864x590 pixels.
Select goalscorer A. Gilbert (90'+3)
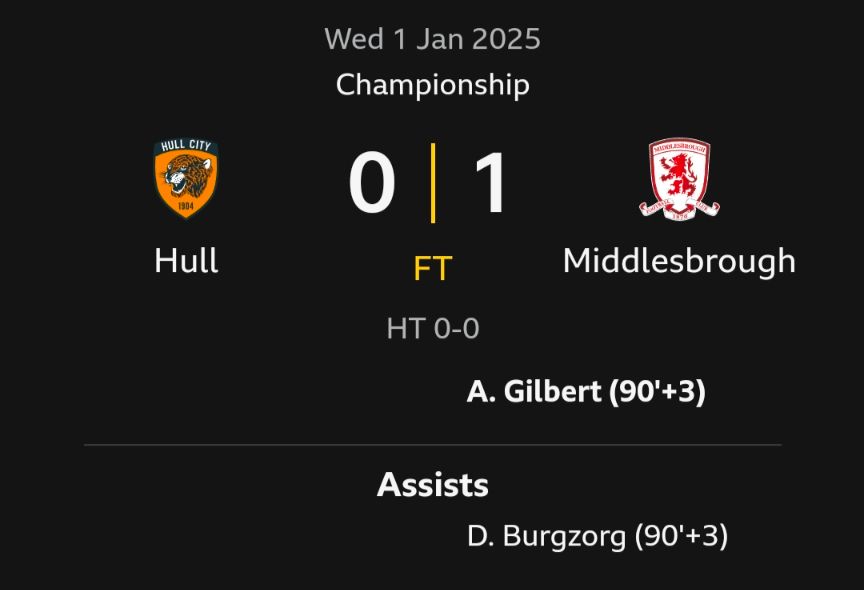pyautogui.click(x=586, y=392)
